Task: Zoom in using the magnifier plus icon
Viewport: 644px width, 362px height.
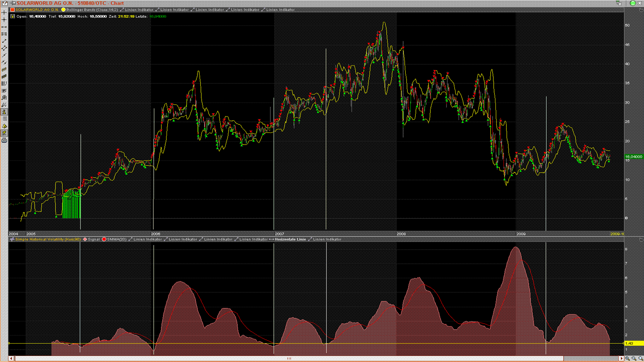Action: click(x=627, y=358)
